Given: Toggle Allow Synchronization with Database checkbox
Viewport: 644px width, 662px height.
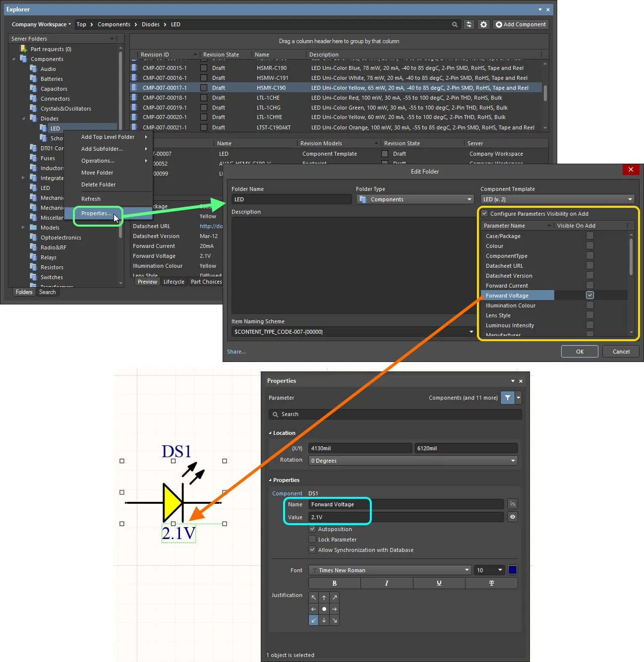Looking at the screenshot, I should point(312,550).
